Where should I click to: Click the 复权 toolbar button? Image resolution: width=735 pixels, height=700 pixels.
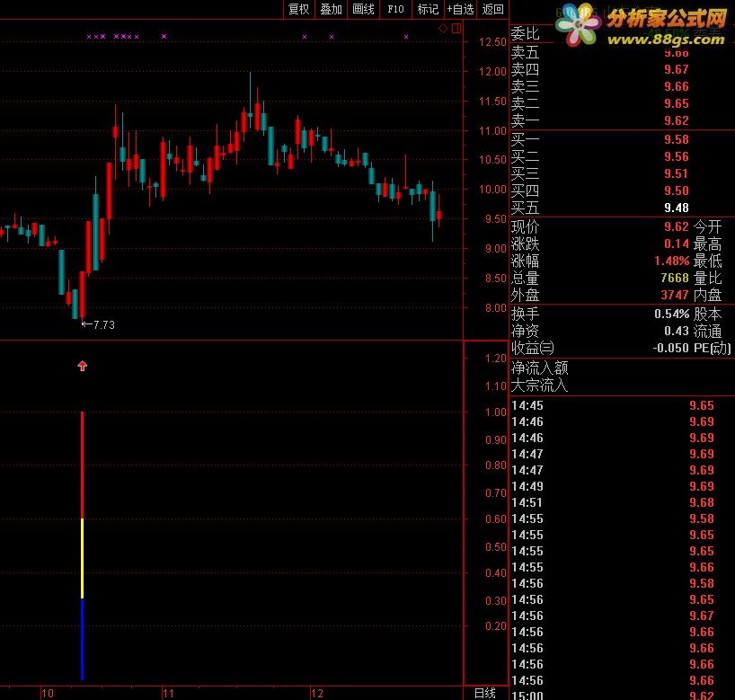(x=298, y=9)
